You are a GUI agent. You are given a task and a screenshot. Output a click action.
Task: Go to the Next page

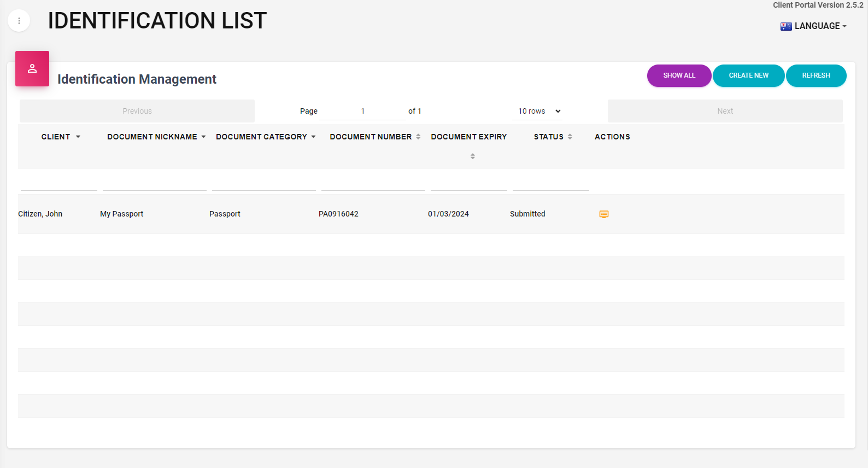click(725, 111)
